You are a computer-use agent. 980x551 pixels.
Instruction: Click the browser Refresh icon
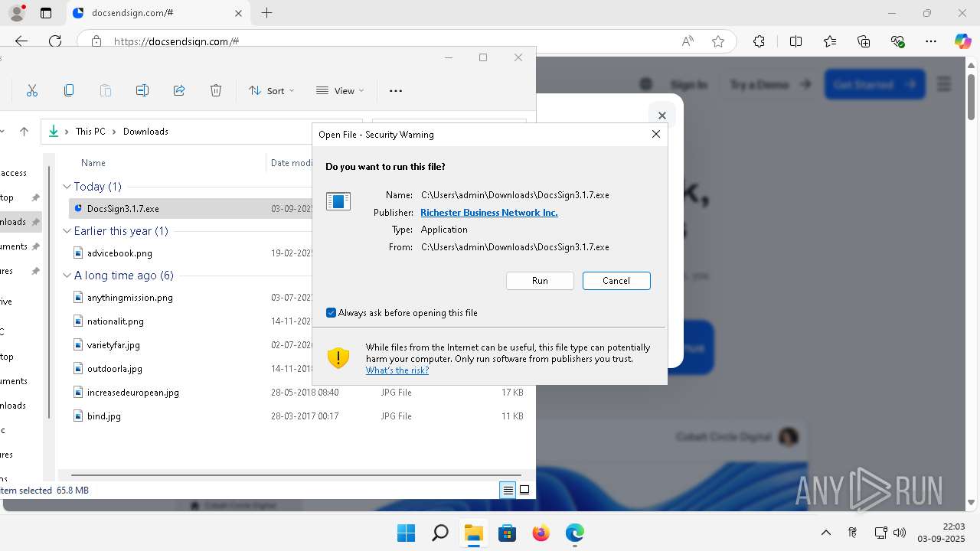point(55,41)
